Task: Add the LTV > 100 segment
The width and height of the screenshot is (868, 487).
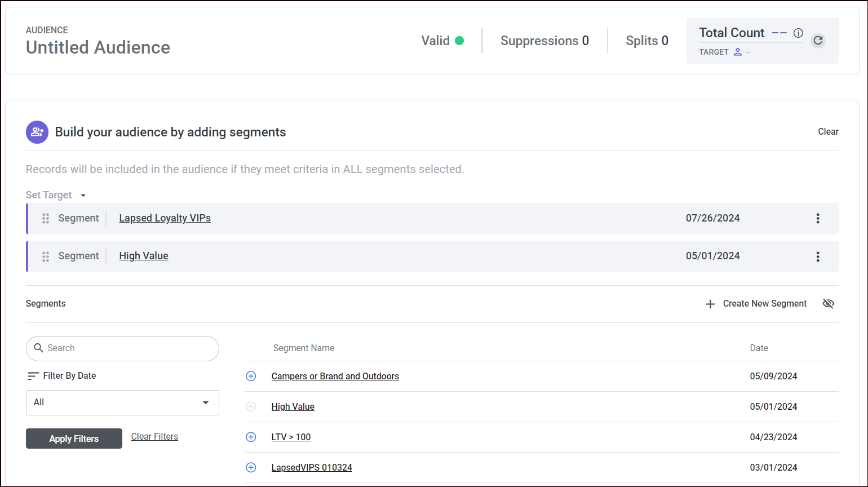Action: [251, 437]
